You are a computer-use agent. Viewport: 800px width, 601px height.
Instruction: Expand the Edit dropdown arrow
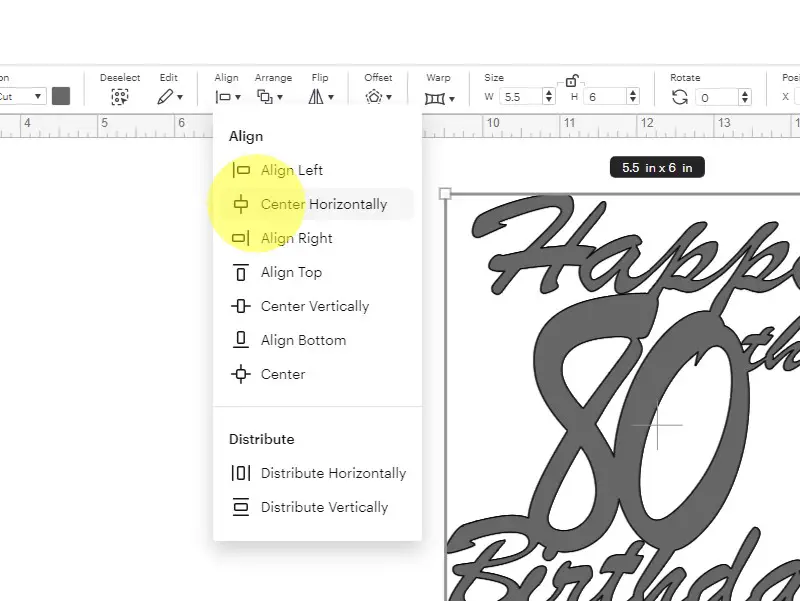click(180, 97)
